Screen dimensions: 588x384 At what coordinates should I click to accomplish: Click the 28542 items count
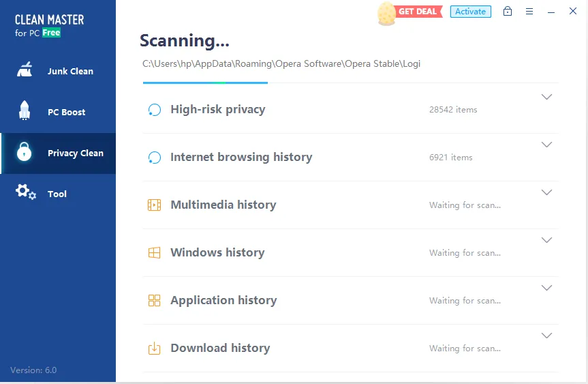tap(453, 110)
